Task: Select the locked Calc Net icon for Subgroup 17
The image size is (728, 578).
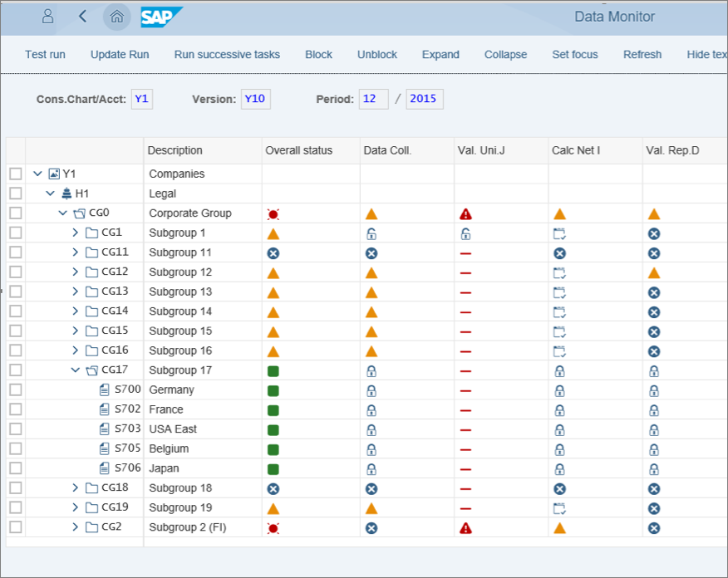Action: (559, 370)
